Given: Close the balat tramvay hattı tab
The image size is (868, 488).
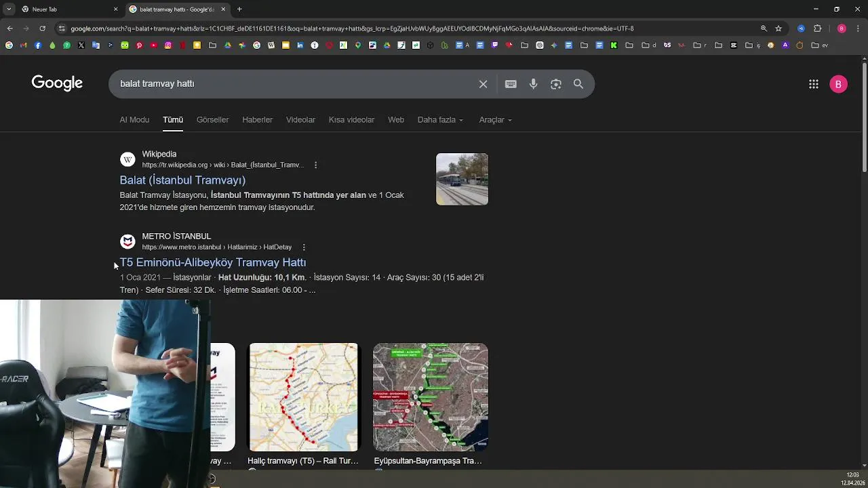Looking at the screenshot, I should tap(223, 9).
